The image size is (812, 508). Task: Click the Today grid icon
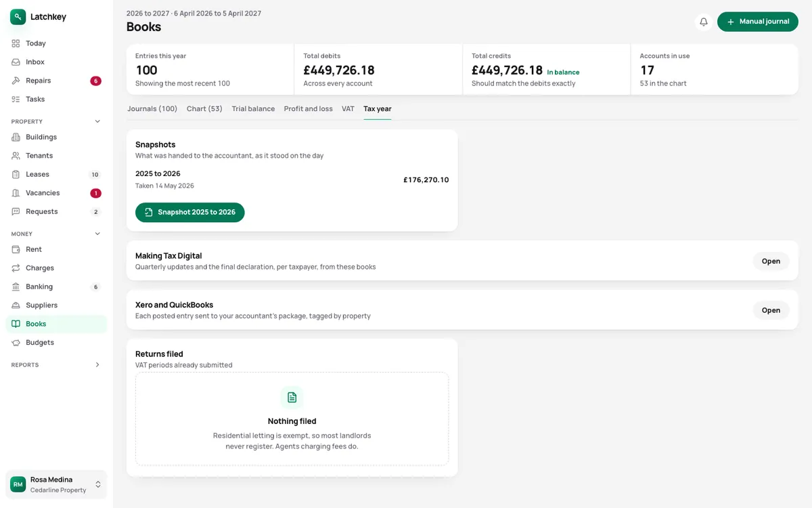click(16, 43)
